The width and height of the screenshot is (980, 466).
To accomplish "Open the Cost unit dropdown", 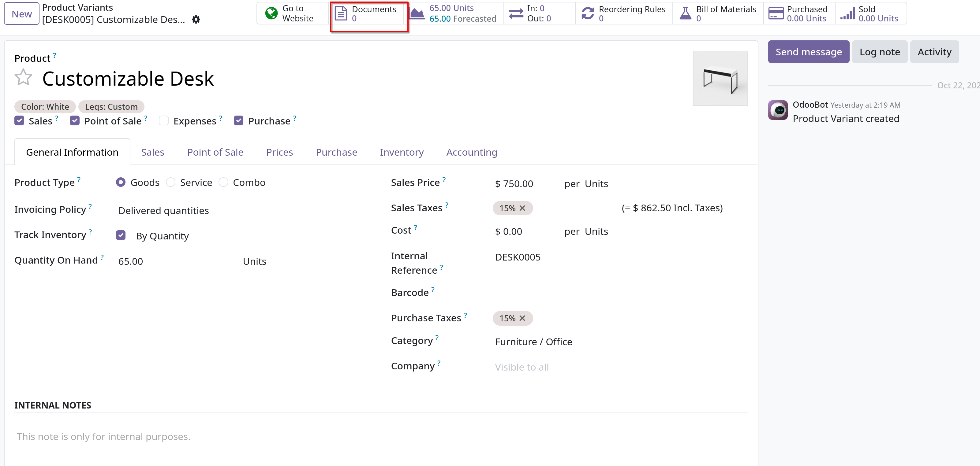I will 596,231.
